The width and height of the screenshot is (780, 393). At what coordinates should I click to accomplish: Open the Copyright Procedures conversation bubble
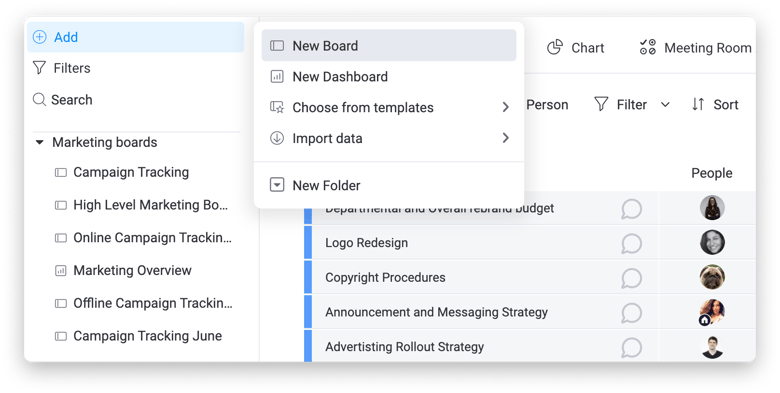click(631, 278)
